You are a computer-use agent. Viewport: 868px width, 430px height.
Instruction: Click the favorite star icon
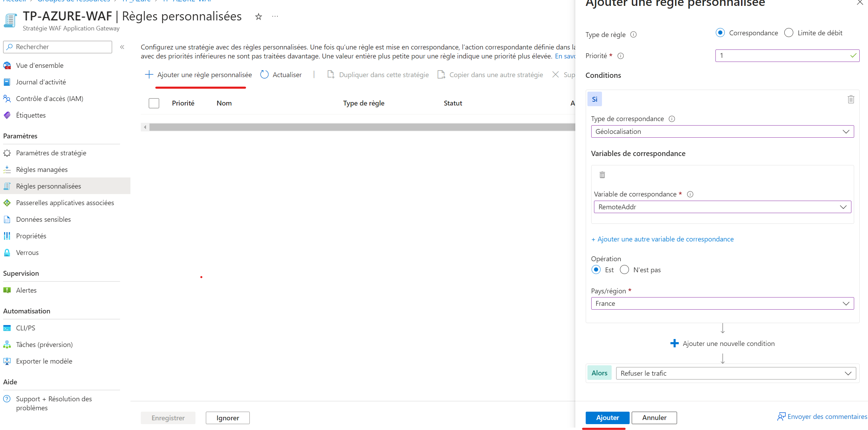point(258,17)
